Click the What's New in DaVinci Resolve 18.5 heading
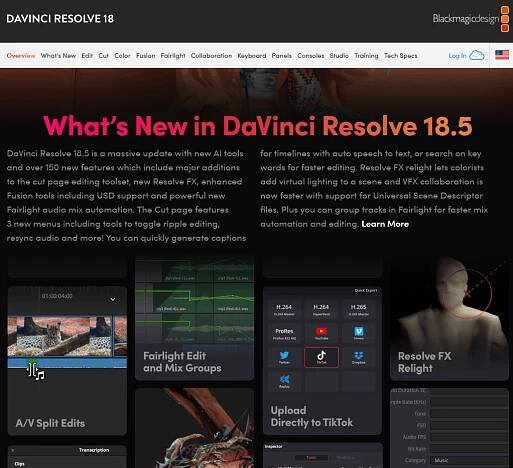Viewport: 513px width, 468px height. [x=257, y=126]
